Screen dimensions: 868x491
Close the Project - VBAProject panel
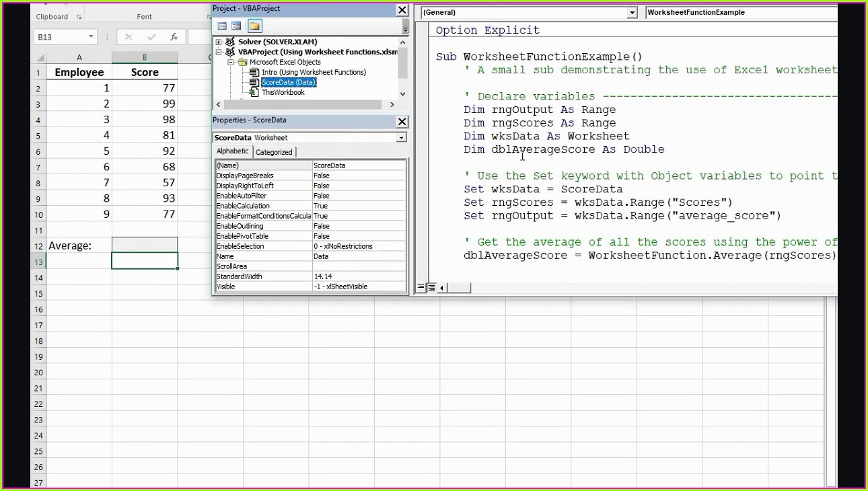[x=402, y=9]
